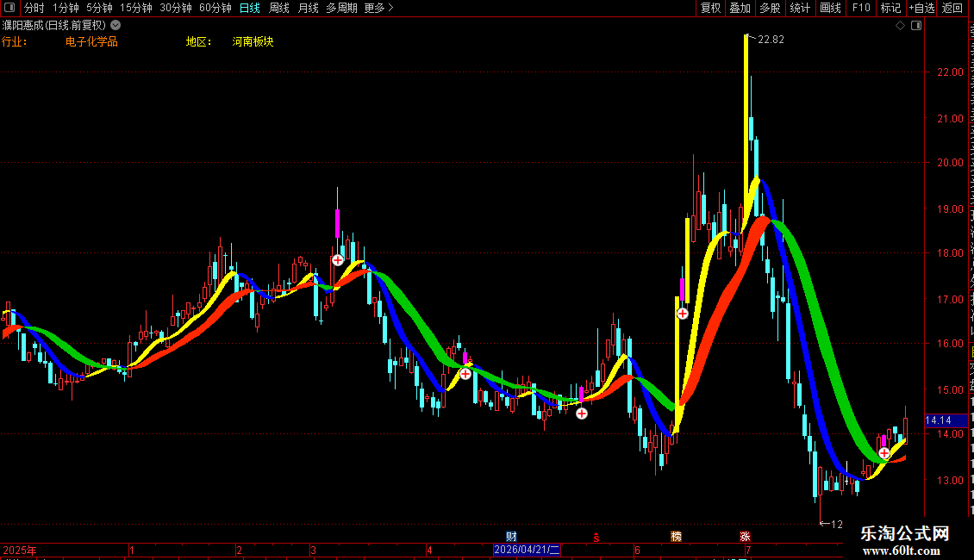Click the 18.00 price axis label

(950, 252)
